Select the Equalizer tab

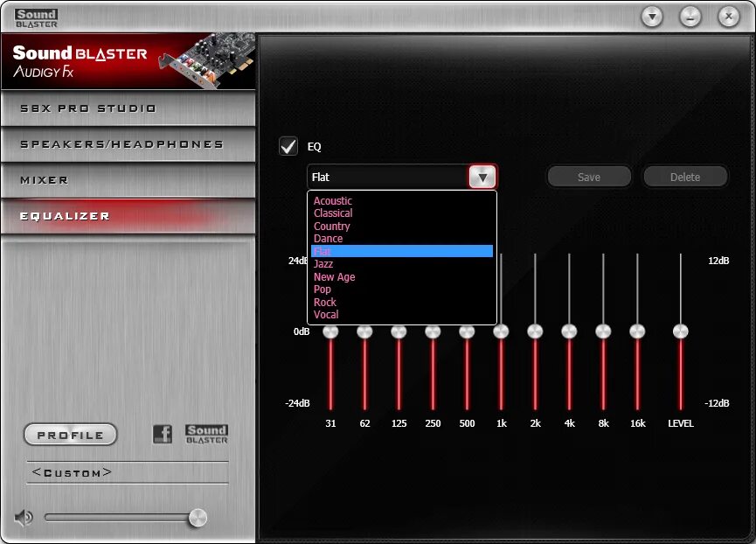click(x=128, y=216)
